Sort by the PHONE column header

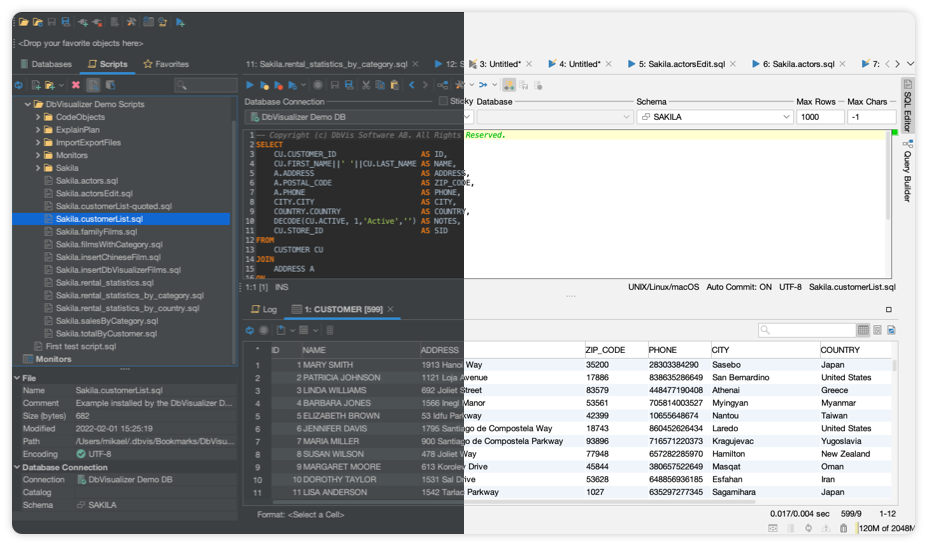point(679,350)
